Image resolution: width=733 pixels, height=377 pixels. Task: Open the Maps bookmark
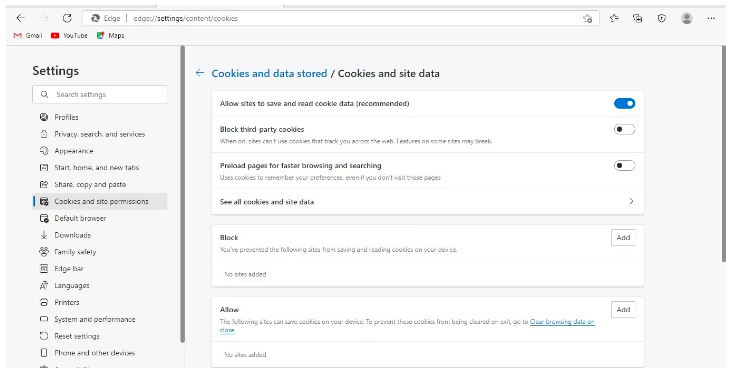click(110, 36)
